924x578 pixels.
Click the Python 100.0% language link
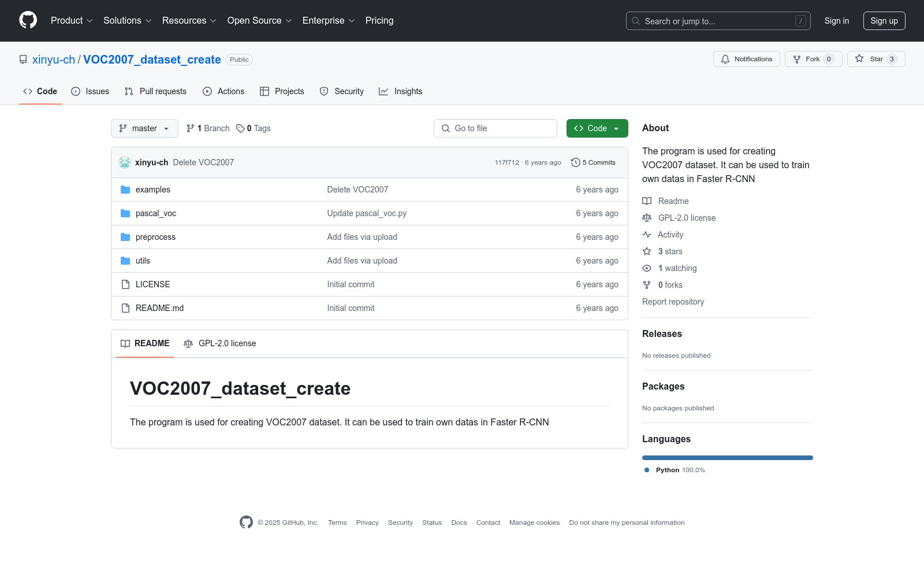[x=675, y=470]
